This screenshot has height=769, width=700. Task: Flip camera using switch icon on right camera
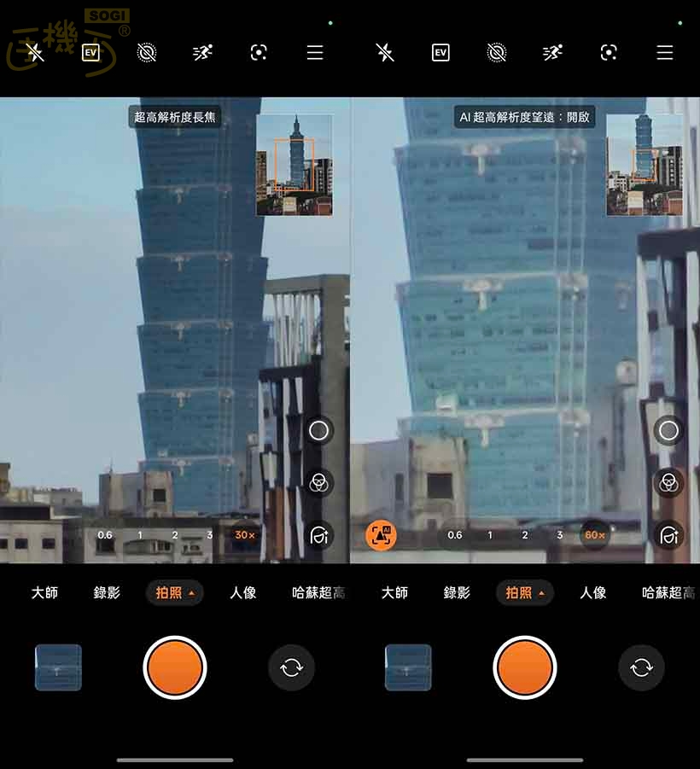(x=641, y=667)
